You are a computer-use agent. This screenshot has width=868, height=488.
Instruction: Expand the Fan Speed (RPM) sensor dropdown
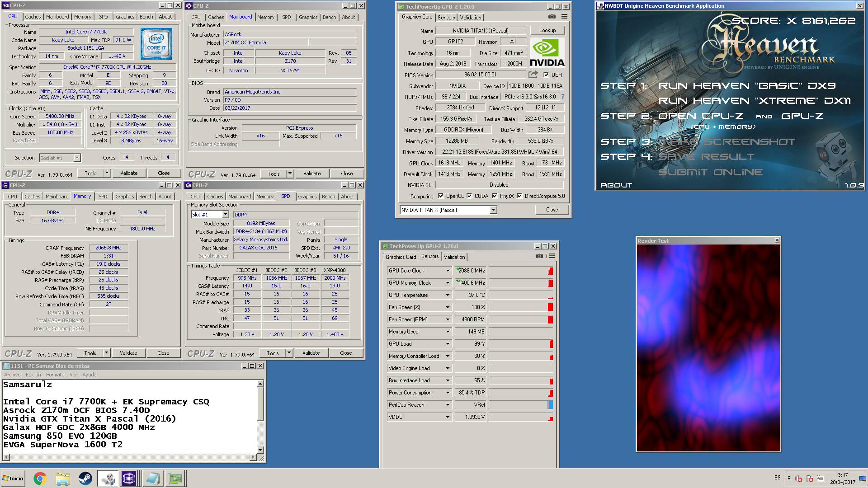pyautogui.click(x=448, y=319)
